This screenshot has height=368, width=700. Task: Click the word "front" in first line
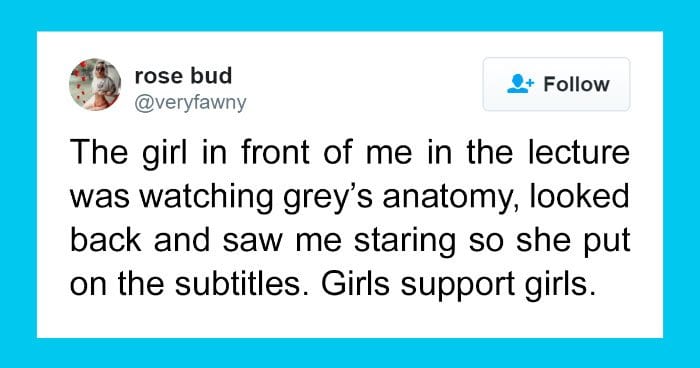click(275, 152)
